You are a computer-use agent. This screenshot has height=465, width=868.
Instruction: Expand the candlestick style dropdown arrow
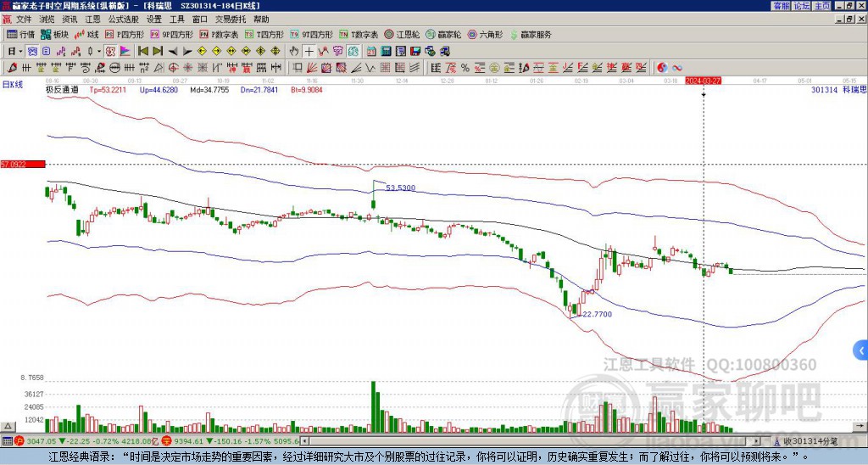99,52
